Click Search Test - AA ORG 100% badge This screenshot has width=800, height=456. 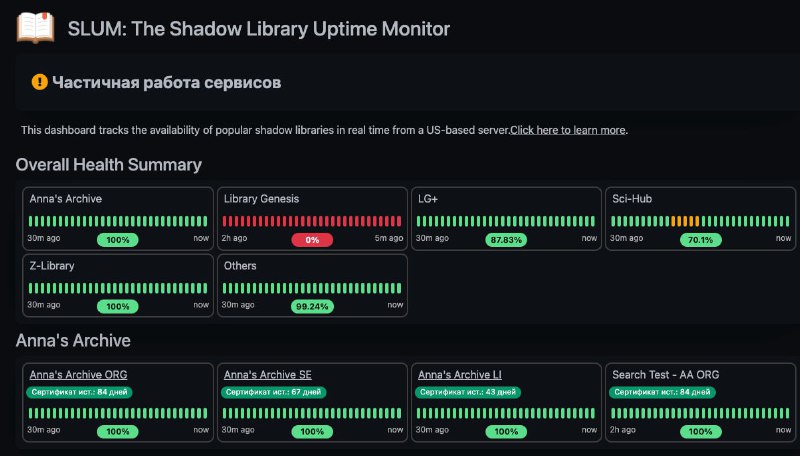(701, 432)
